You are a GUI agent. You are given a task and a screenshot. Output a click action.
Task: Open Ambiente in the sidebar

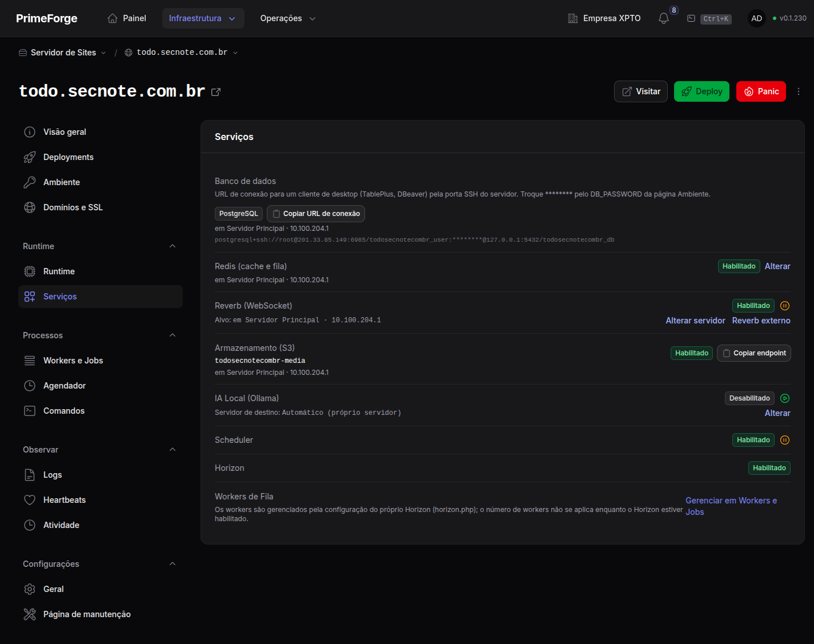(x=101, y=182)
